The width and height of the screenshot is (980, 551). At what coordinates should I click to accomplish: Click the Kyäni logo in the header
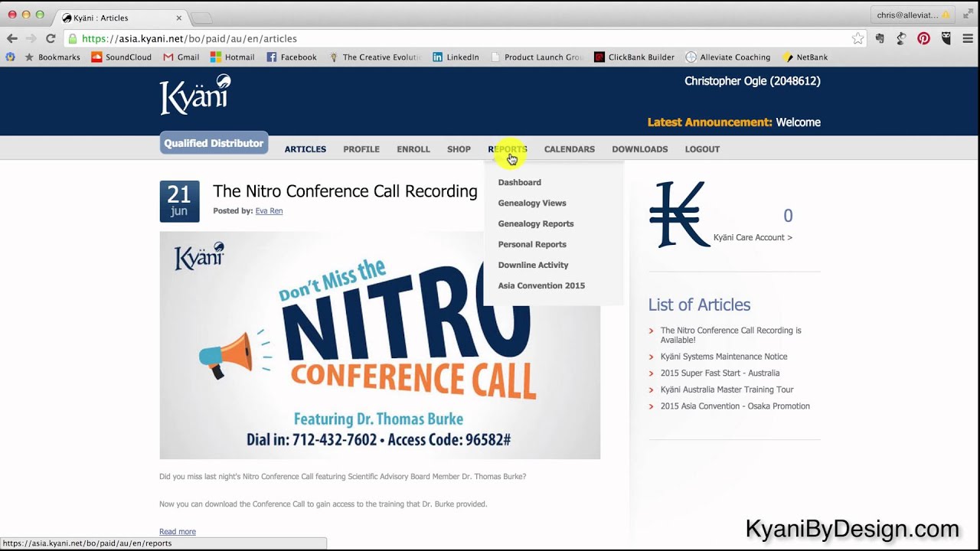tap(195, 95)
